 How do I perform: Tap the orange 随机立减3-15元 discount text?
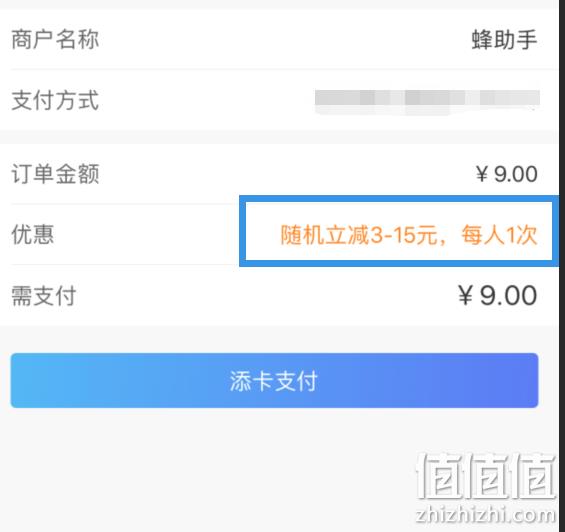[359, 235]
